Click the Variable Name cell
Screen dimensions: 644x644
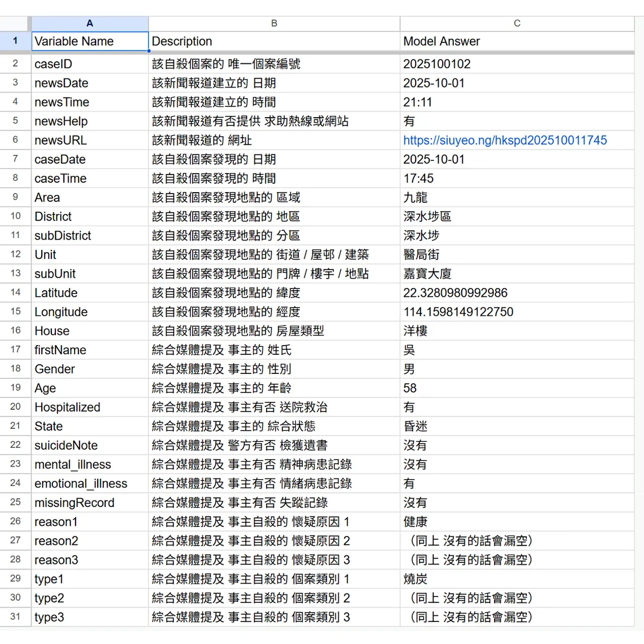[x=90, y=41]
